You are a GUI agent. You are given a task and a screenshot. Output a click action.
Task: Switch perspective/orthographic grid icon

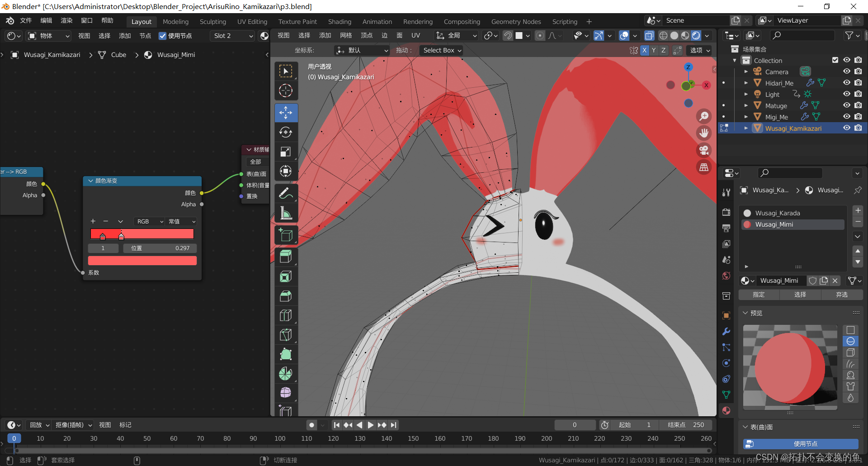[x=704, y=167]
